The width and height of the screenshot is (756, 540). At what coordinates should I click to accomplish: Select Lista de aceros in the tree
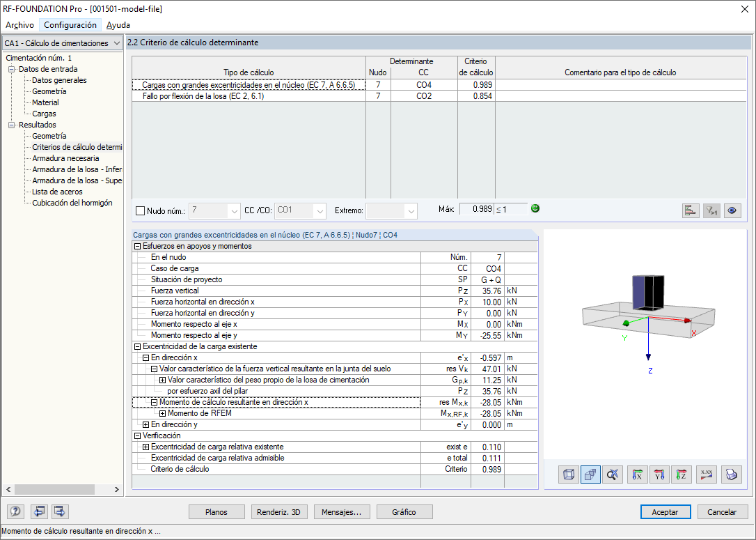tap(57, 192)
